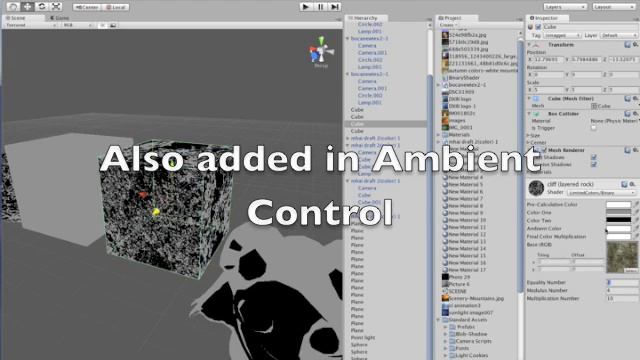Screen dimensions: 640x360
Task: Open the material Shader dropdown
Action: [x=602, y=192]
